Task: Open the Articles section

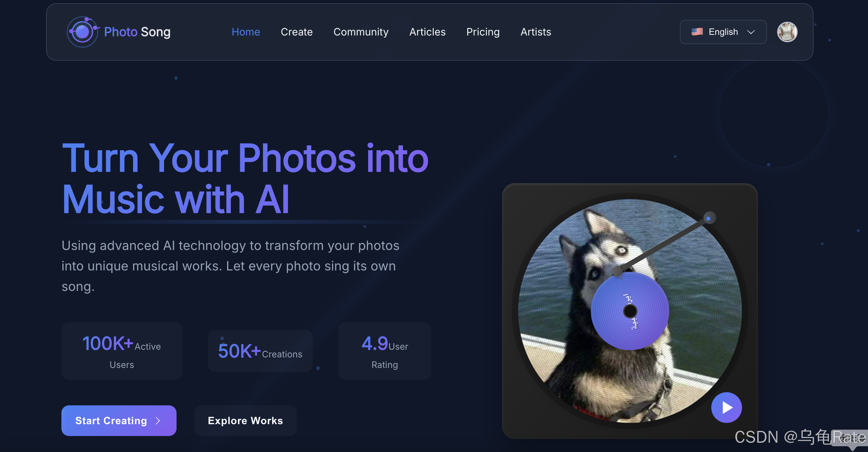Action: (427, 32)
